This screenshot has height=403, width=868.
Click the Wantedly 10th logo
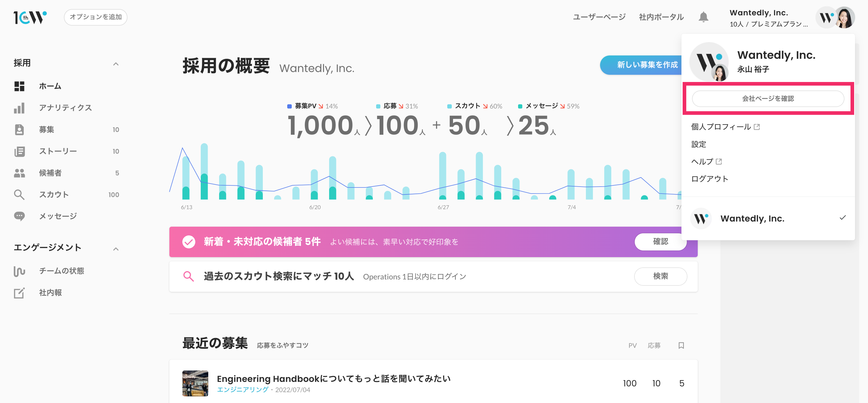tap(30, 17)
